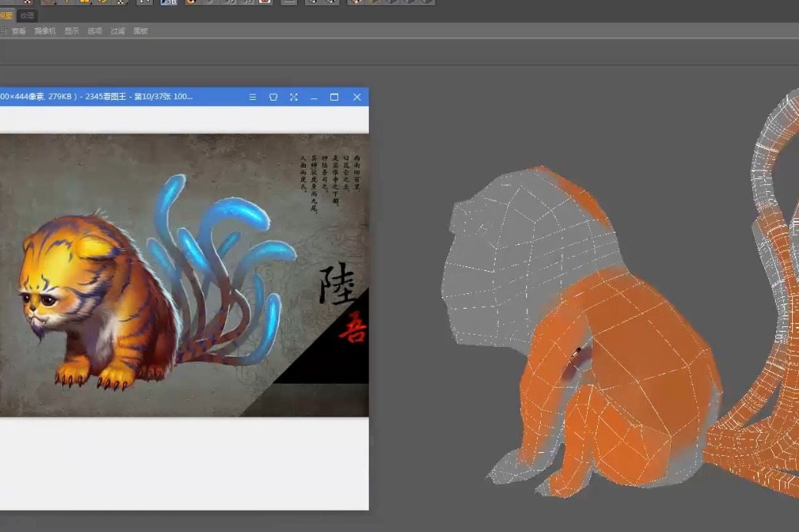Open the 选项 options menu
Image resolution: width=799 pixels, height=532 pixels.
click(94, 31)
